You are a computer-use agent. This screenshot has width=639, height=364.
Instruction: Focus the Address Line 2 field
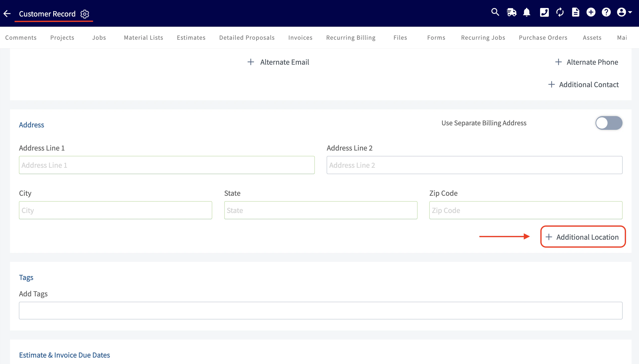[474, 165]
